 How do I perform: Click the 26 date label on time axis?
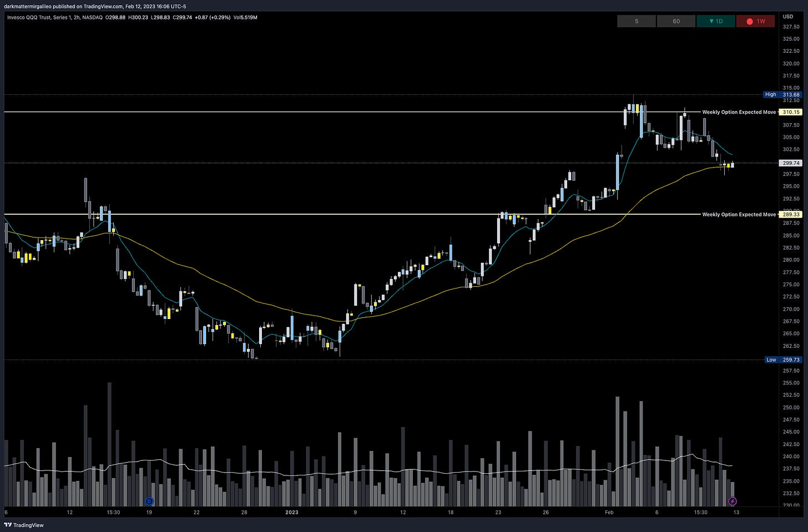(546, 513)
